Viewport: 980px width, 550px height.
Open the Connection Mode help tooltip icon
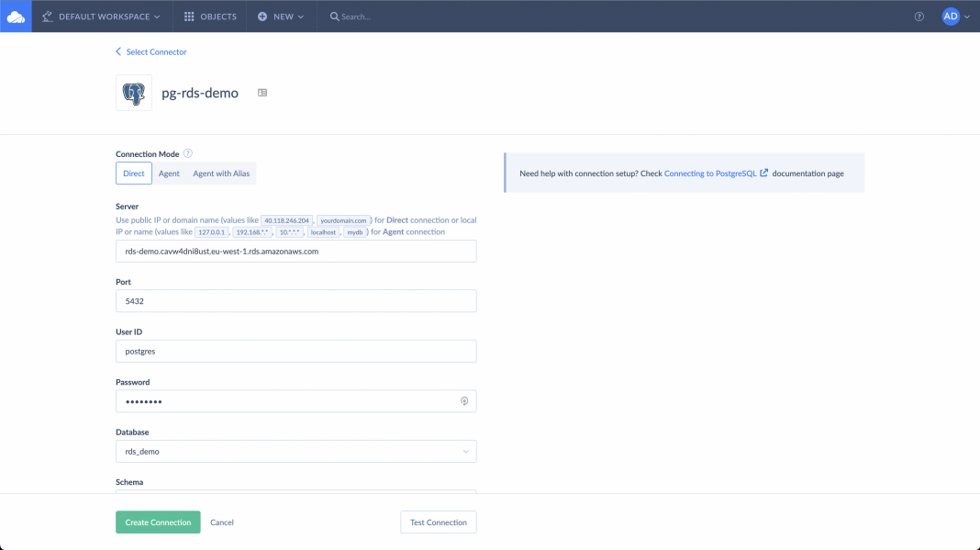coord(190,153)
